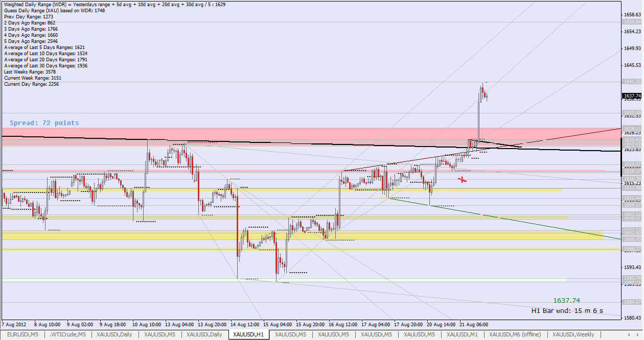
Task: Click the 1658.63 price axis label
Action: 633,15
